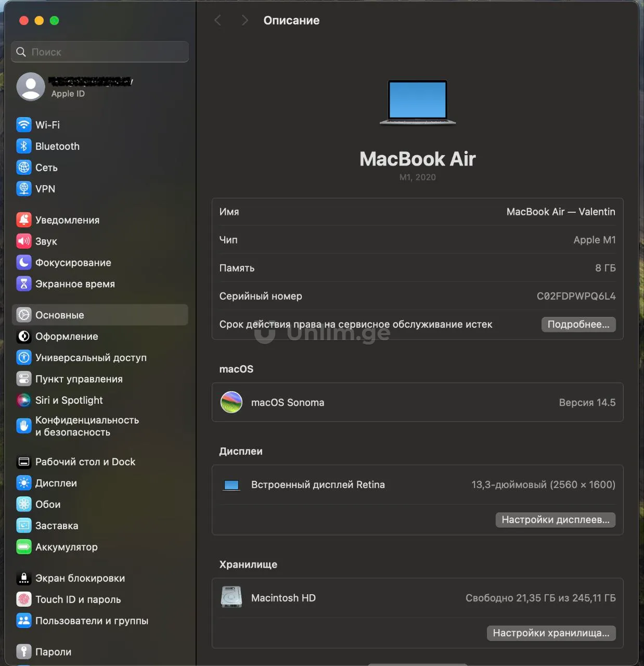Open Настройки хранилища... button
Screen dimensions: 644x666
coord(551,633)
